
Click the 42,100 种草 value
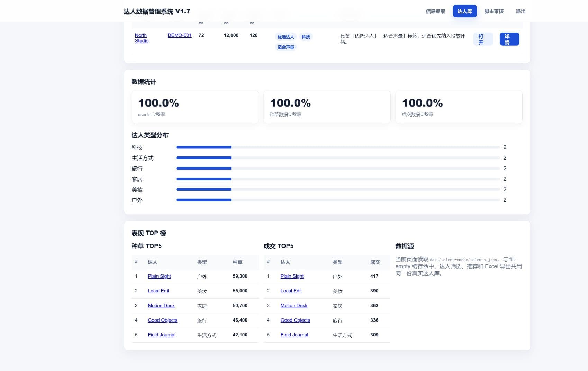pos(240,335)
